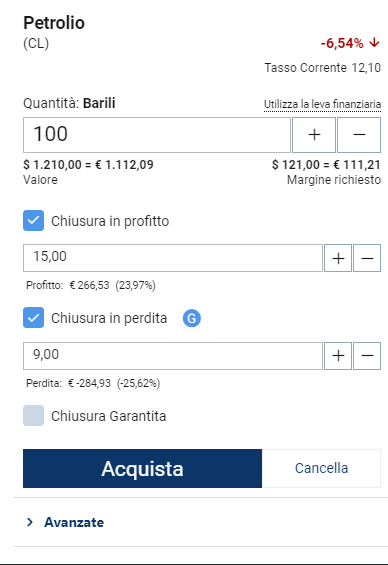The height and width of the screenshot is (565, 388).
Task: Increase barrel quantity with plus button
Action: (x=314, y=135)
